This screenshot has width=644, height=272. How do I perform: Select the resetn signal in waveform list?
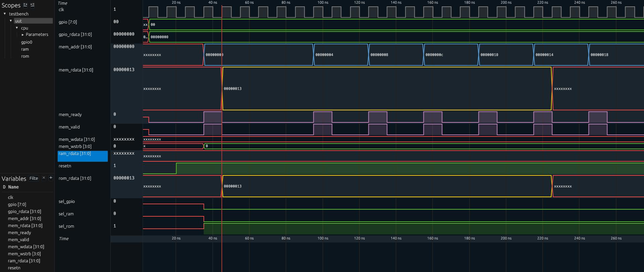pos(65,166)
